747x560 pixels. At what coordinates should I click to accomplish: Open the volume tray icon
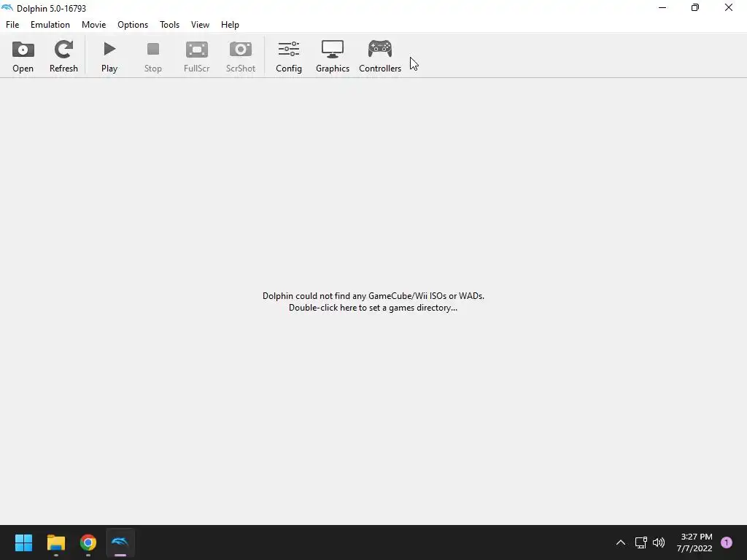pos(659,542)
